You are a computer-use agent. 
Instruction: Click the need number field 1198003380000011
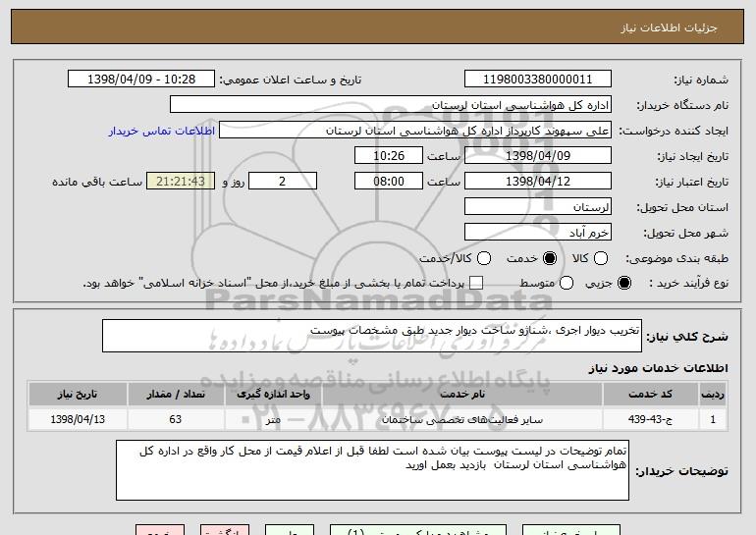(538, 80)
